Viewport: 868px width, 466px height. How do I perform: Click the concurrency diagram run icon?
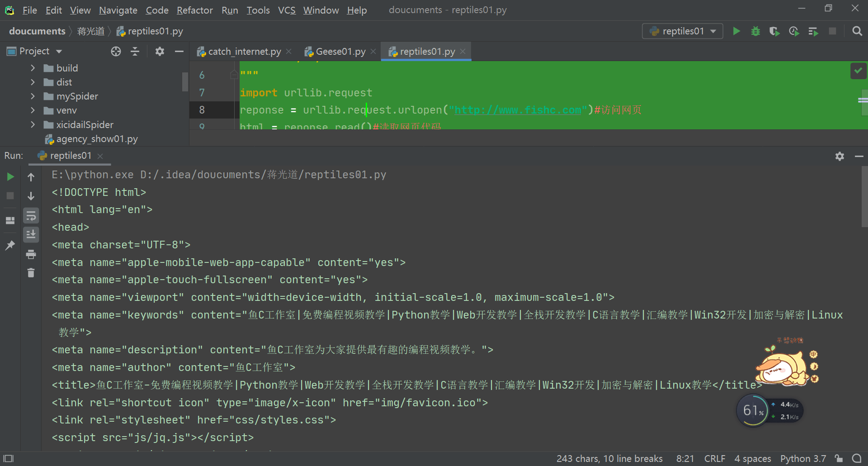tap(813, 31)
